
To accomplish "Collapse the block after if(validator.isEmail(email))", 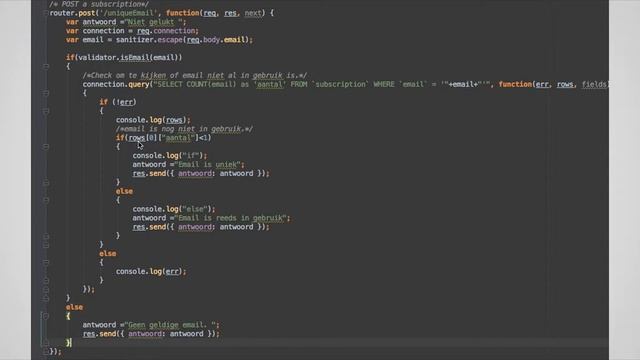I will point(46,67).
